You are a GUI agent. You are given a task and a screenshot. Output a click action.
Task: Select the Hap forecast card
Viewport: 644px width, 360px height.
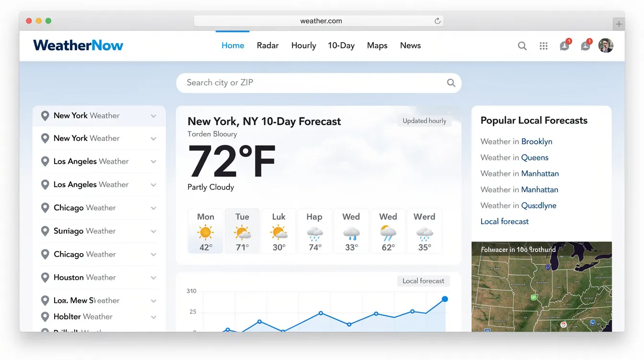click(x=315, y=231)
